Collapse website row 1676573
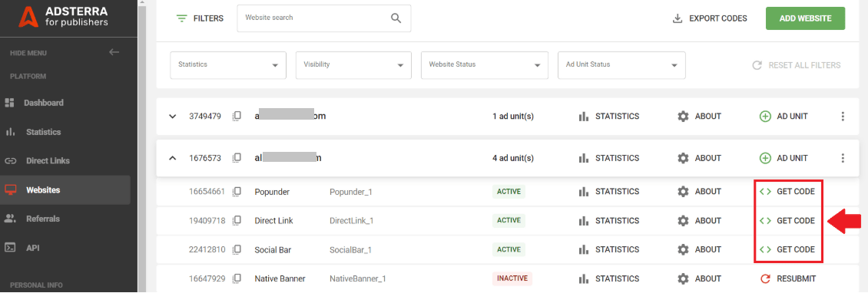The height and width of the screenshot is (293, 868). (172, 158)
